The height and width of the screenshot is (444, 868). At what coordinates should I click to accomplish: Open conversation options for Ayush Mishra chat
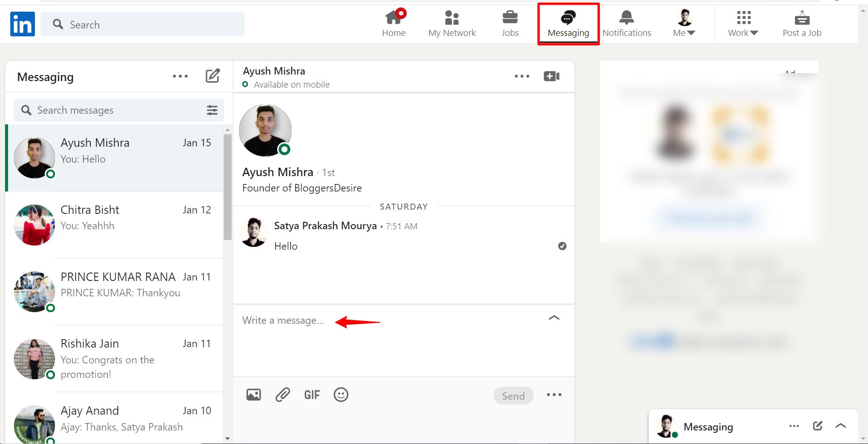[522, 76]
